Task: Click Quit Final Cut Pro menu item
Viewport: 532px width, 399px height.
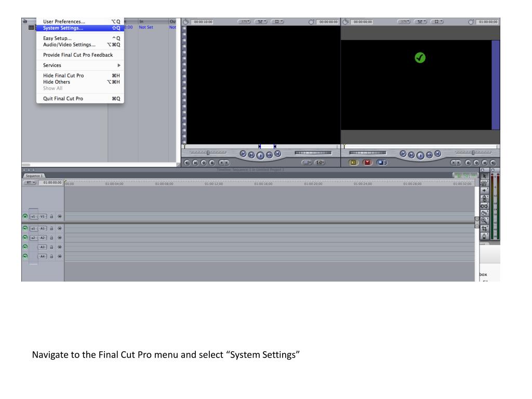Action: point(80,98)
